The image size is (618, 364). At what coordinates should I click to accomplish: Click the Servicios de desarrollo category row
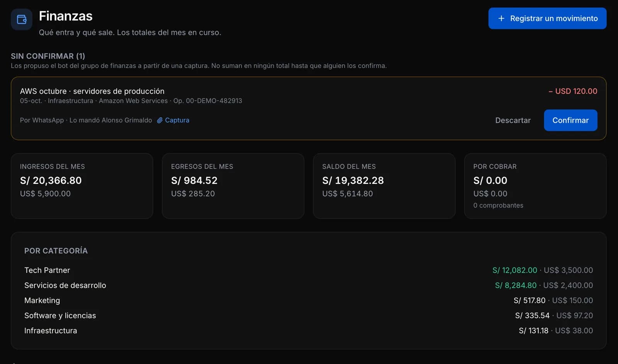309,285
